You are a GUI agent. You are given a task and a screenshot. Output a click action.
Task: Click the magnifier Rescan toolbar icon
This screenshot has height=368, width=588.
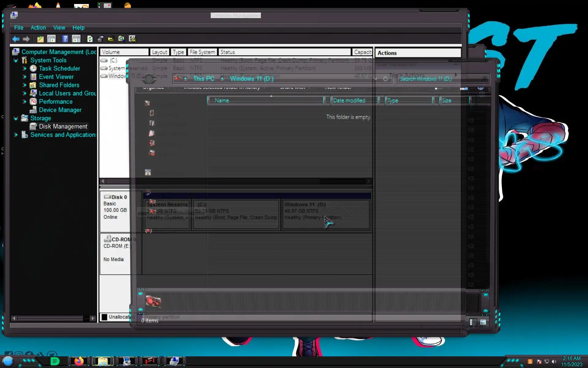(121, 39)
